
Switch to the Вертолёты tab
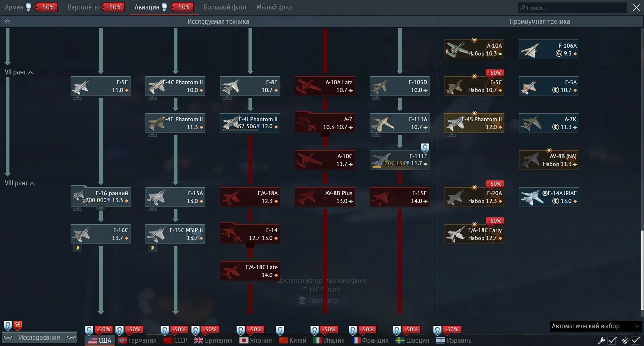pos(83,7)
